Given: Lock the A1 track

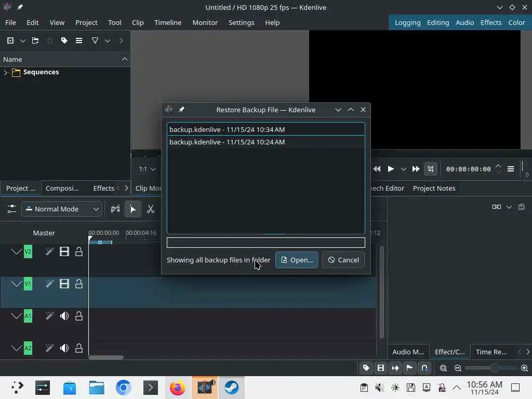Looking at the screenshot, I should (x=79, y=316).
